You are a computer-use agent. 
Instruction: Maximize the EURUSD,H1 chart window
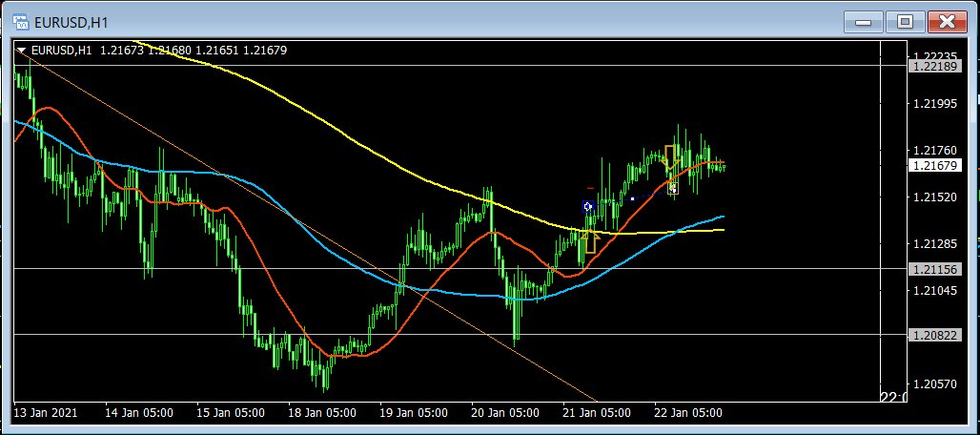[x=905, y=23]
